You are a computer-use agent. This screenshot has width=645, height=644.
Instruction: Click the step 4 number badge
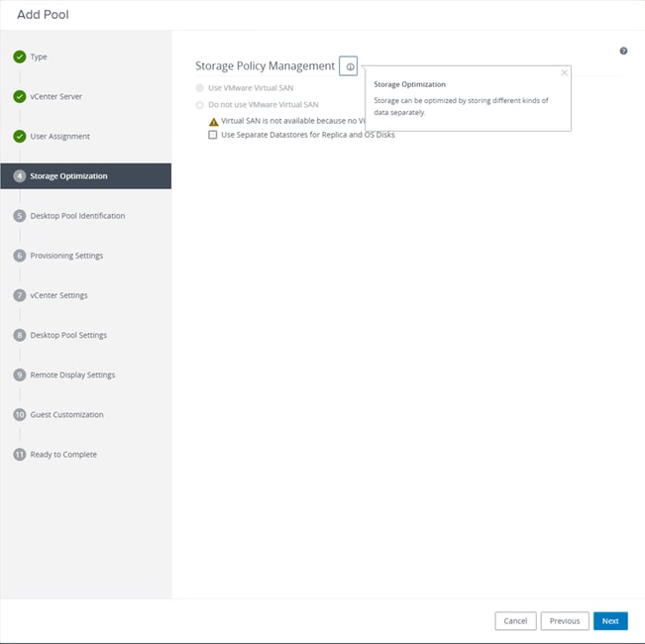(20, 176)
